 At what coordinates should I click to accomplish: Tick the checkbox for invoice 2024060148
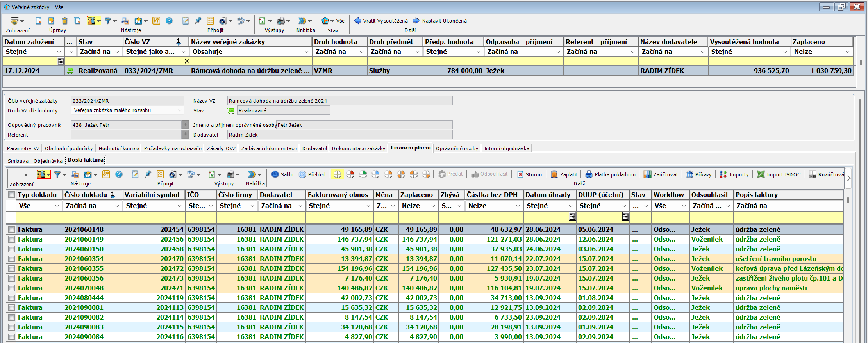click(11, 230)
